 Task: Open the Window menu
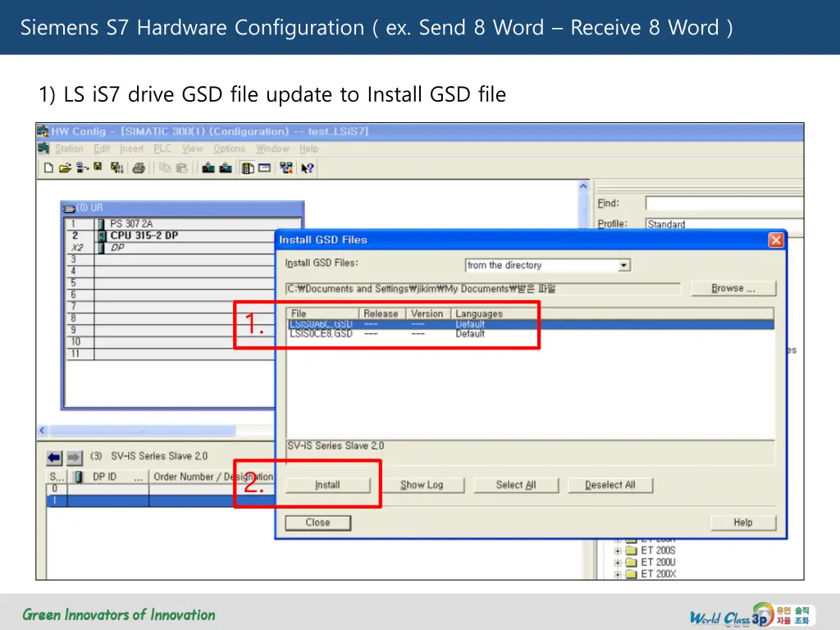(x=272, y=149)
